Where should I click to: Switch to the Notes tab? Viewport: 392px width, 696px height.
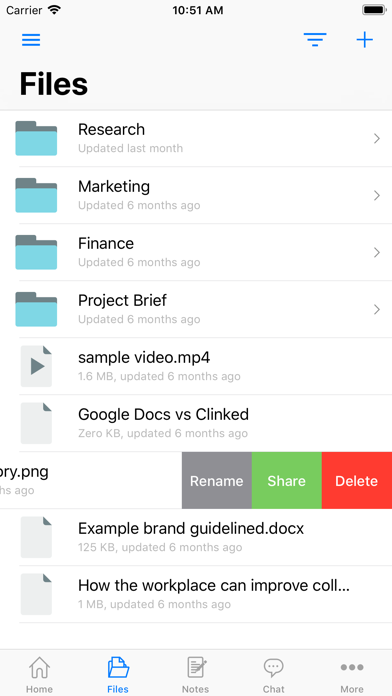tap(195, 675)
